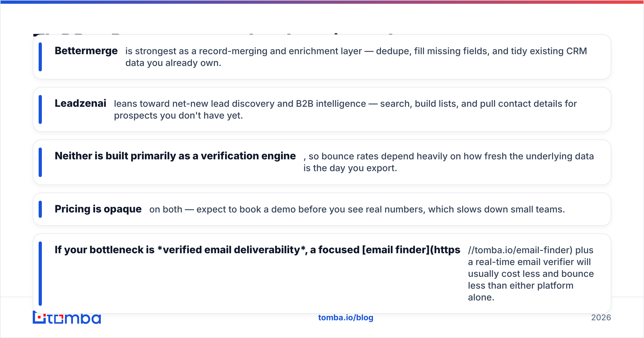The image size is (644, 338).
Task: Click blue accent bar beside Pricing is opaque
Action: 40,209
